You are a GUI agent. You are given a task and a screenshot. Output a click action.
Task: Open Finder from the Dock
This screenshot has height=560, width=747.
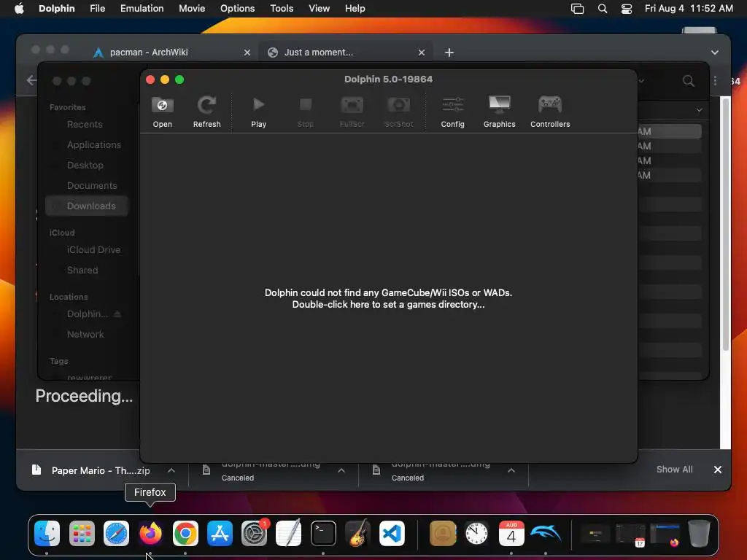tap(47, 533)
